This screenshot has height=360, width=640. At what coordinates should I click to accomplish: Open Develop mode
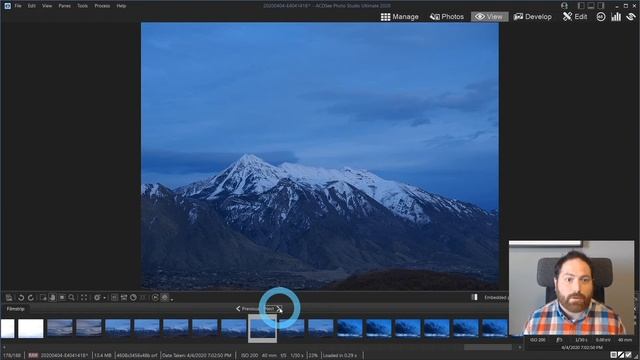coord(533,17)
